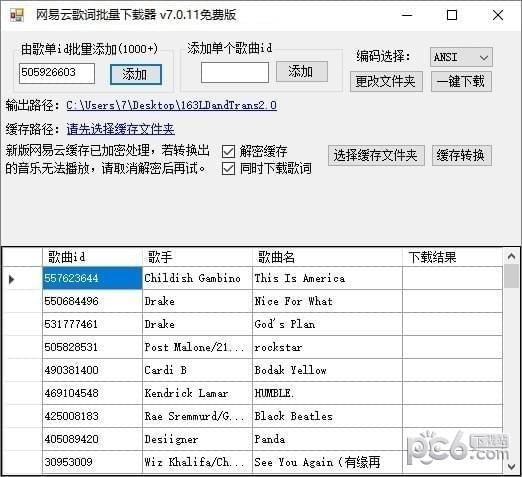Click the vertical scrollbar thumb
Image resolution: width=522 pixels, height=477 pixels.
pyautogui.click(x=511, y=276)
